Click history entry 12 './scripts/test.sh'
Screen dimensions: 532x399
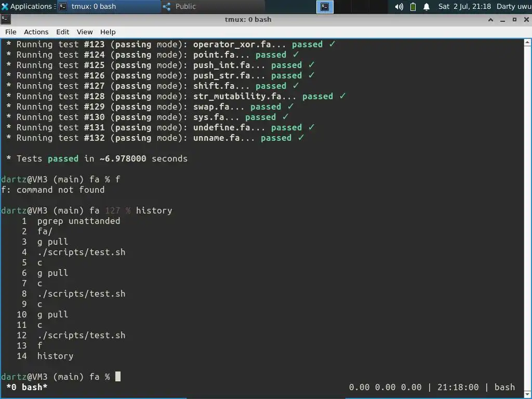pyautogui.click(x=82, y=335)
